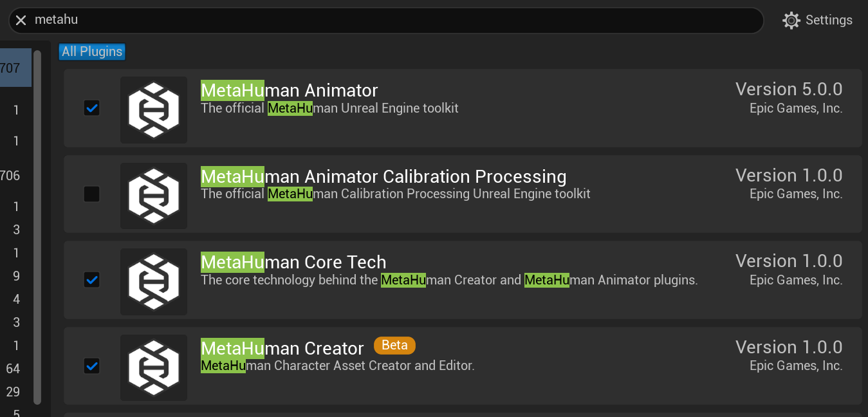868x417 pixels.
Task: Open the plugin Settings menu
Action: pyautogui.click(x=817, y=21)
